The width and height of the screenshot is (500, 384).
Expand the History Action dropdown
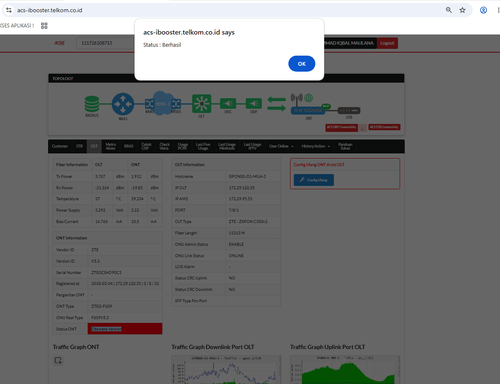click(x=315, y=146)
